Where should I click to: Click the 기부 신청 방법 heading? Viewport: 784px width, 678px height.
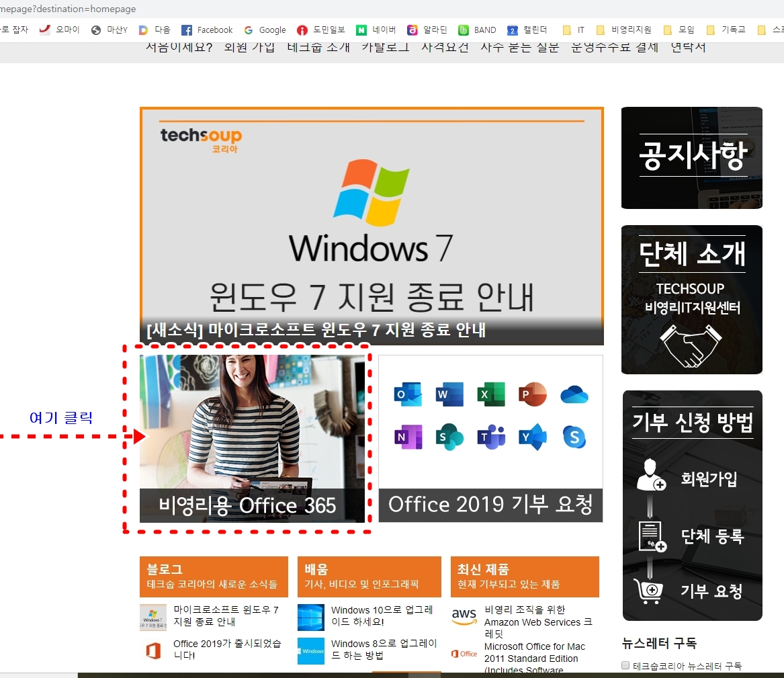click(x=693, y=423)
